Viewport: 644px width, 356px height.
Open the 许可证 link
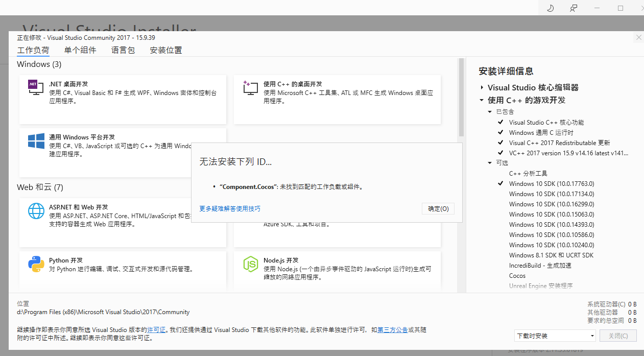pyautogui.click(x=156, y=330)
